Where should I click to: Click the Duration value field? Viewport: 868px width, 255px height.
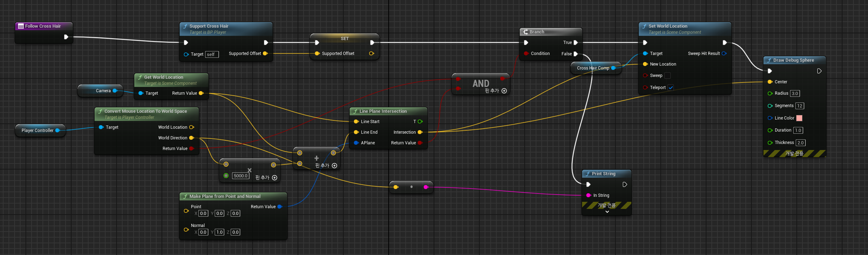tap(798, 130)
